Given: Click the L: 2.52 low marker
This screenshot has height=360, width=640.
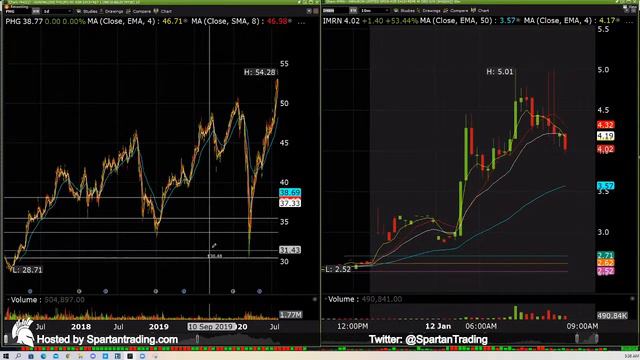Looking at the screenshot, I should [338, 269].
